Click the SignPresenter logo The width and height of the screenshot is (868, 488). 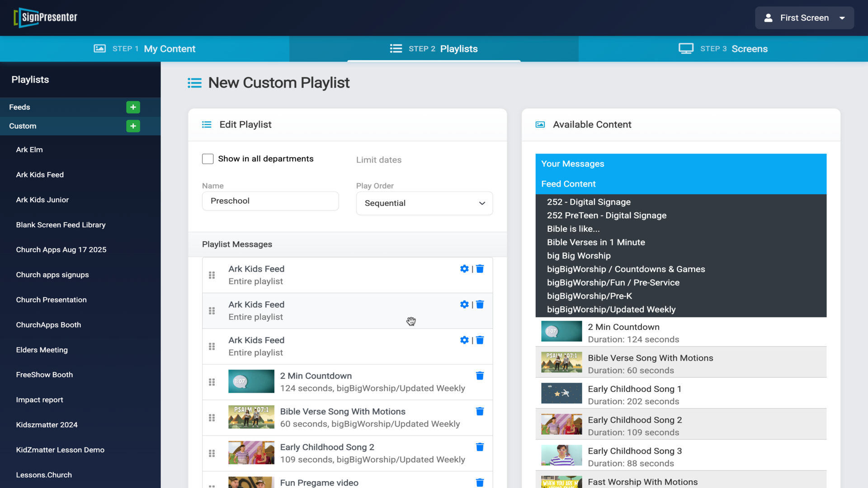[x=46, y=18]
